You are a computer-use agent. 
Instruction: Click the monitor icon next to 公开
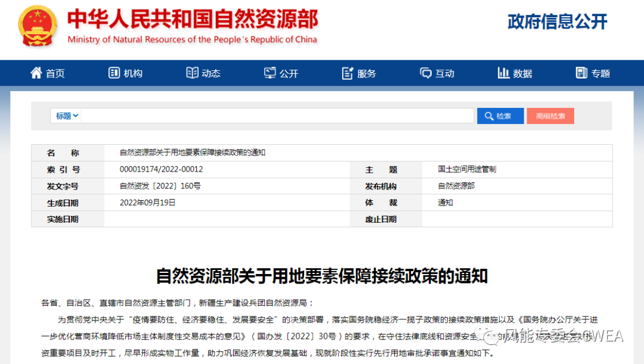pos(270,73)
